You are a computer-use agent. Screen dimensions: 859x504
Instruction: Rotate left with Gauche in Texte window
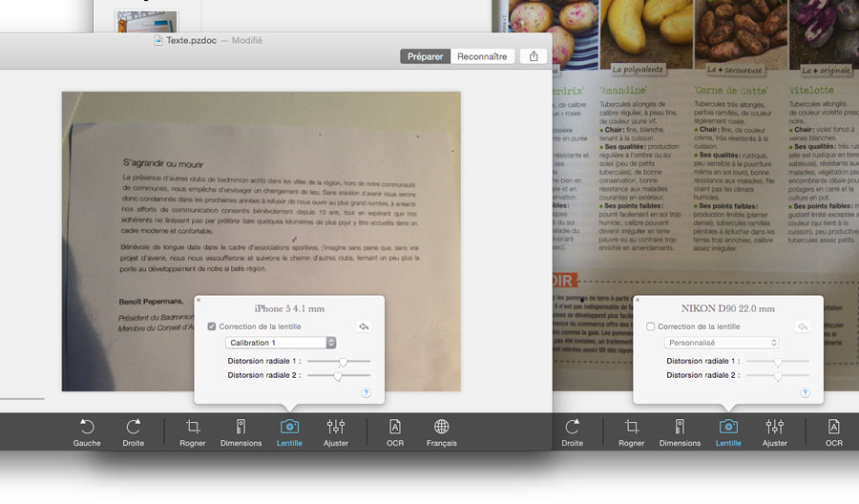[87, 432]
